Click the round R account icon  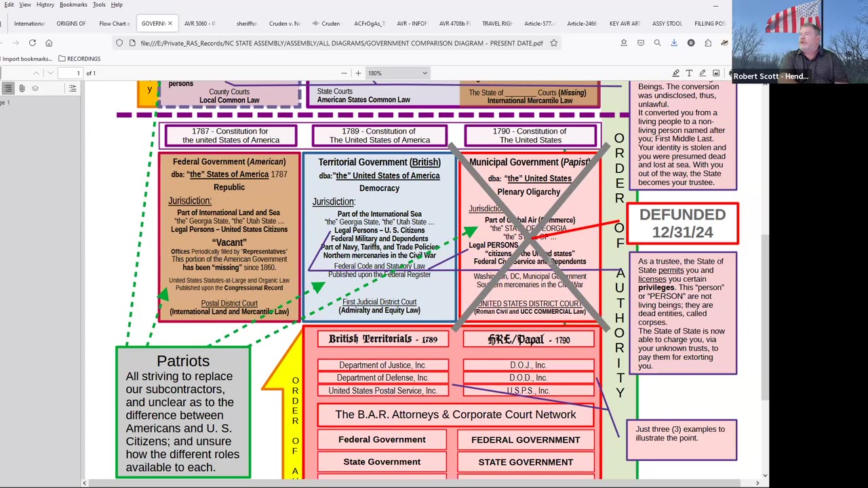pos(691,43)
